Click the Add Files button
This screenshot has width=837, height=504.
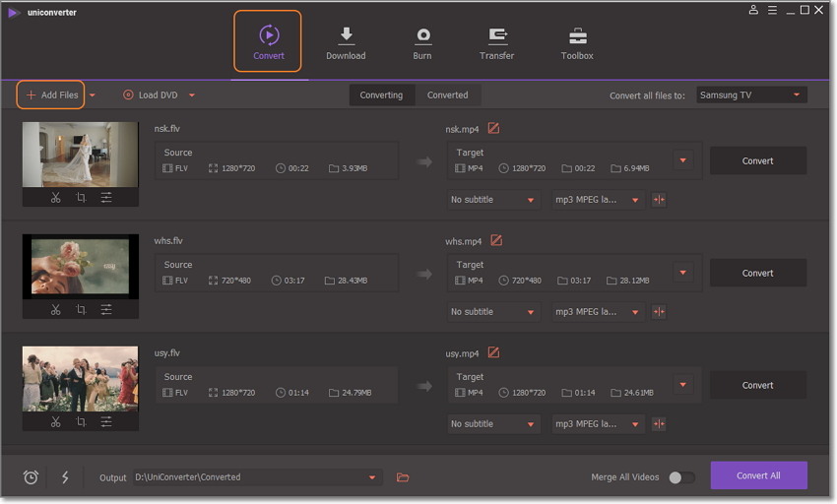pyautogui.click(x=51, y=95)
